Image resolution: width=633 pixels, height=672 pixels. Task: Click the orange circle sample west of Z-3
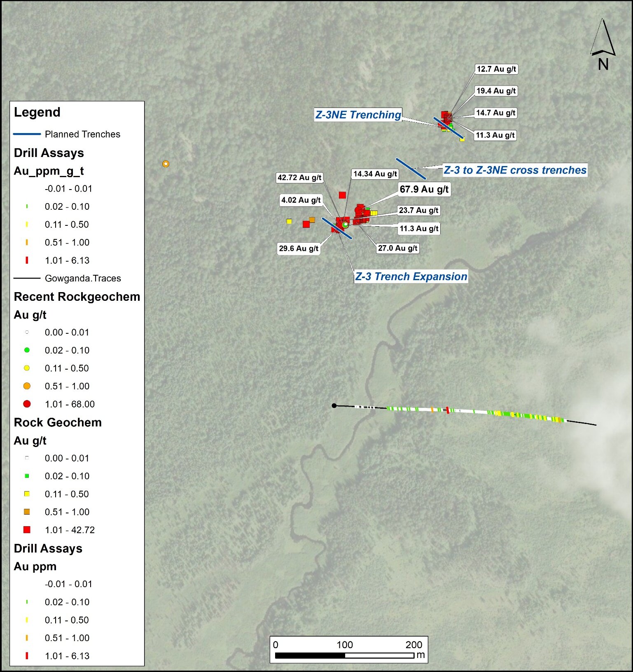click(166, 164)
